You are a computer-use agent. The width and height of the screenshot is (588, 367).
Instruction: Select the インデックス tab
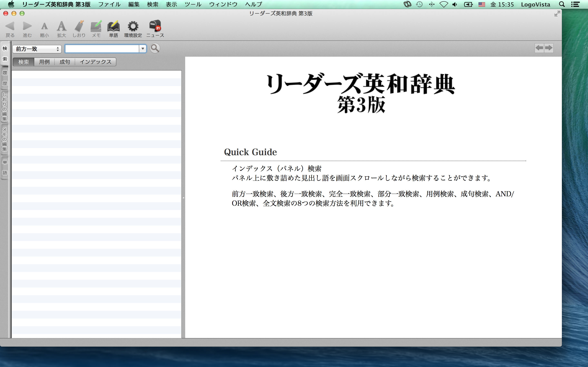(95, 62)
